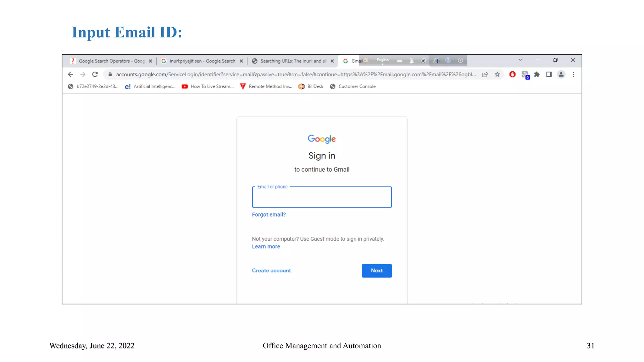Bookmark this page with the star icon

pos(497,74)
